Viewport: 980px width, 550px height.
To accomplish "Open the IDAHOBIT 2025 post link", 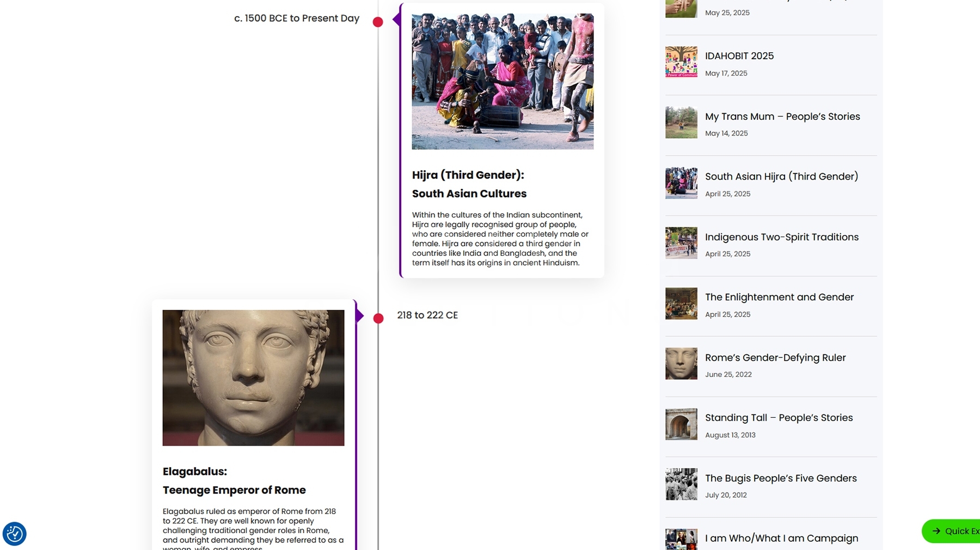I will (739, 56).
